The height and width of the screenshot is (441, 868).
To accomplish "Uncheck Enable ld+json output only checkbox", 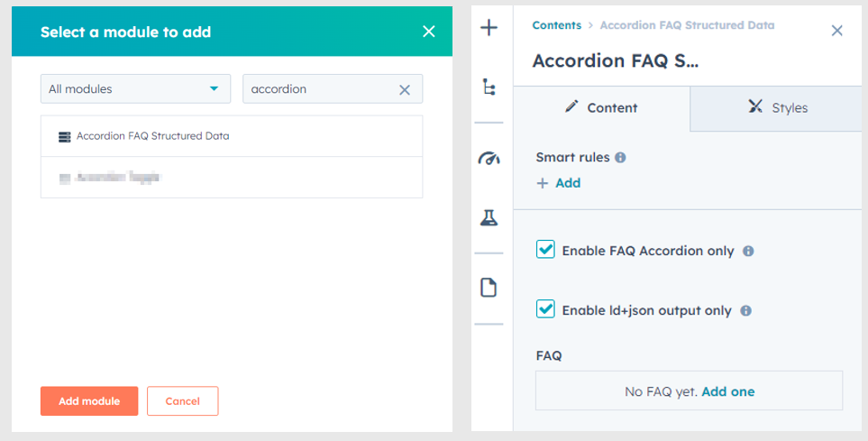I will click(x=545, y=308).
